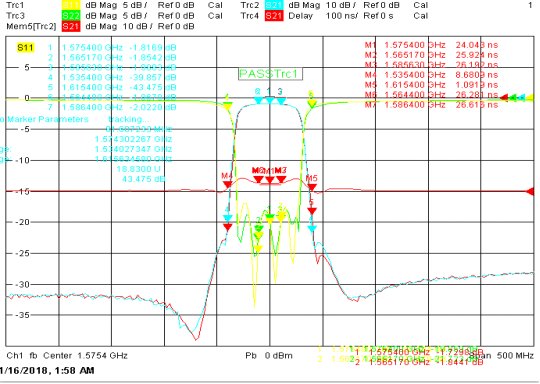540x384 pixels.
Task: Select cyan marker 3 on passband top
Action: pos(281,101)
